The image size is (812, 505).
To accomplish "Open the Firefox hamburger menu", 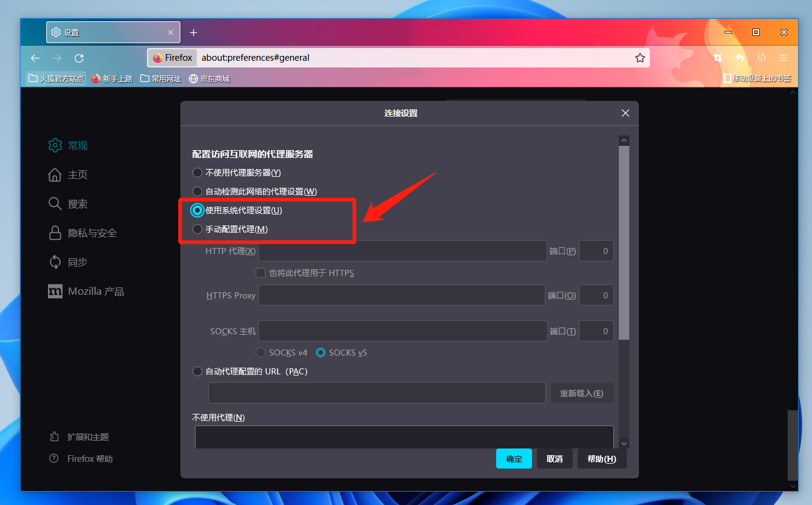I will (x=783, y=58).
